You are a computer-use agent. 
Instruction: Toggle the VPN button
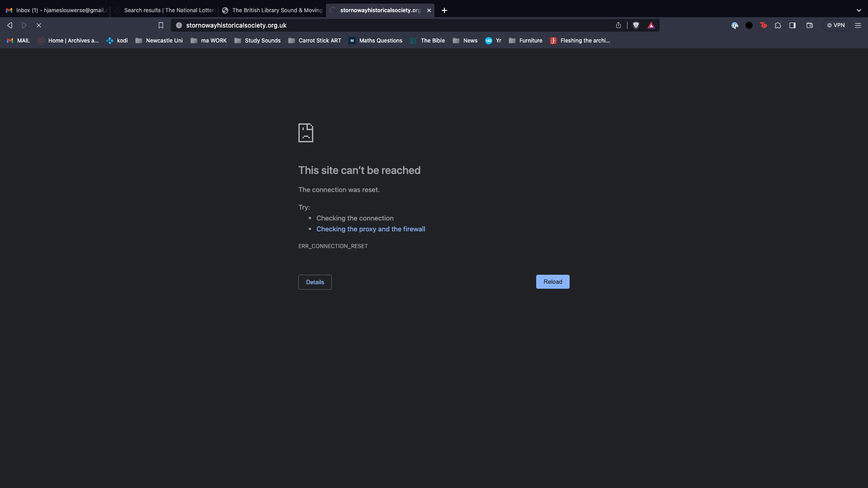coord(835,25)
